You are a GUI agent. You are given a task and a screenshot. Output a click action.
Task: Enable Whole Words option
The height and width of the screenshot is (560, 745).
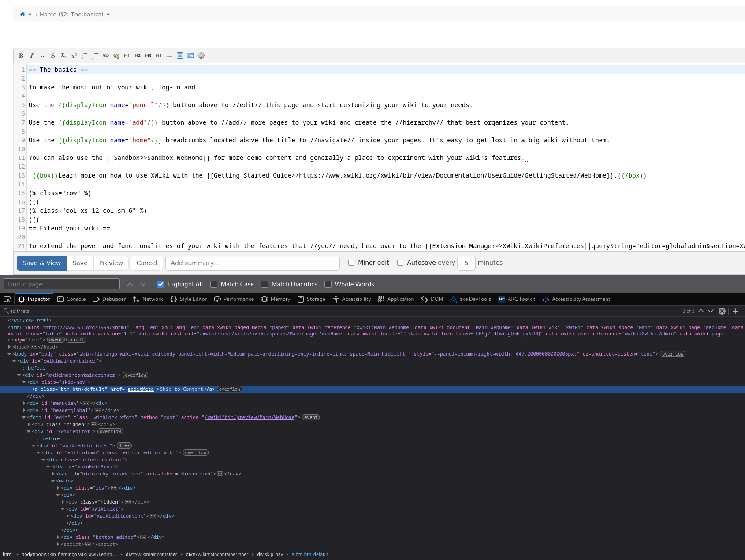click(328, 284)
